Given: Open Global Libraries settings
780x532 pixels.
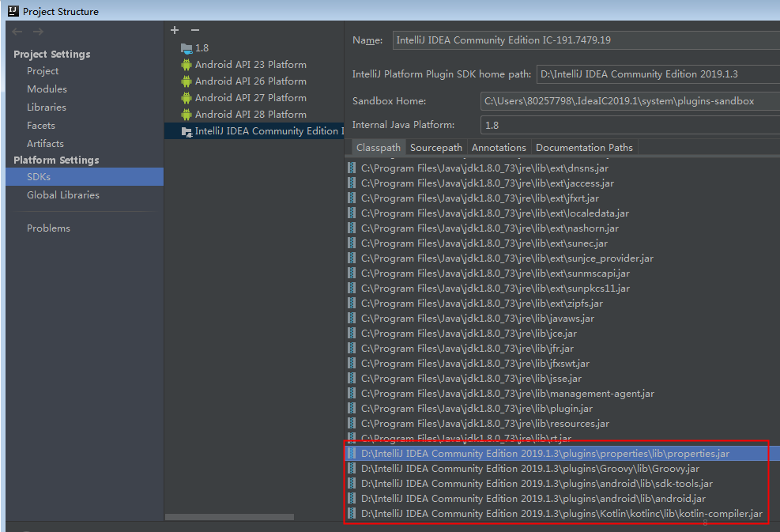Looking at the screenshot, I should click(63, 195).
